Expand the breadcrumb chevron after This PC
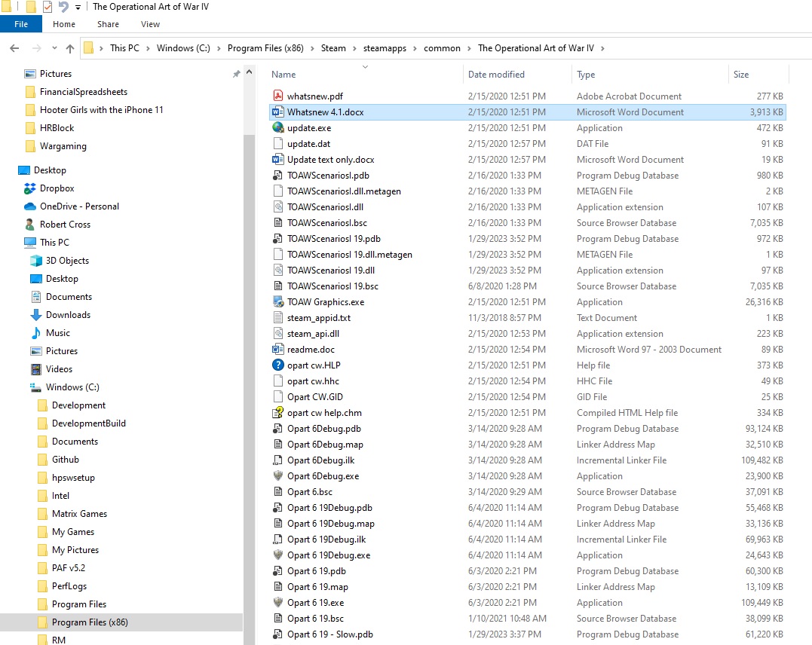This screenshot has height=645, width=812. pos(148,48)
